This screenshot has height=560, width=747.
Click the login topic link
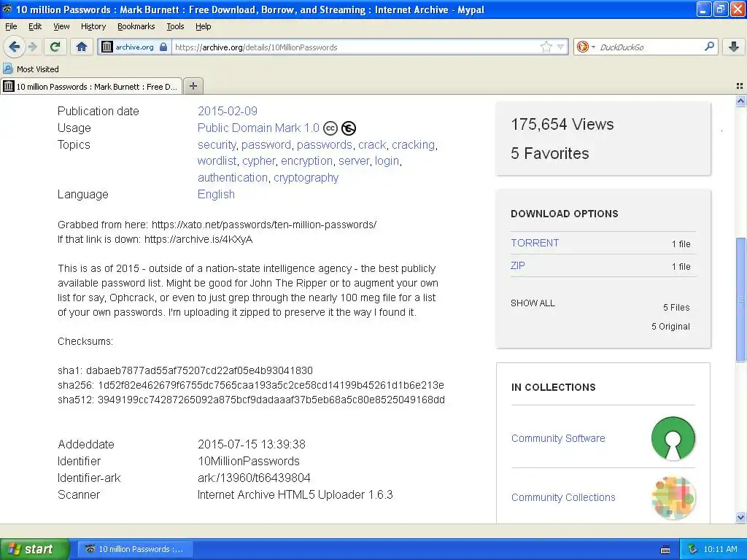[x=387, y=161]
